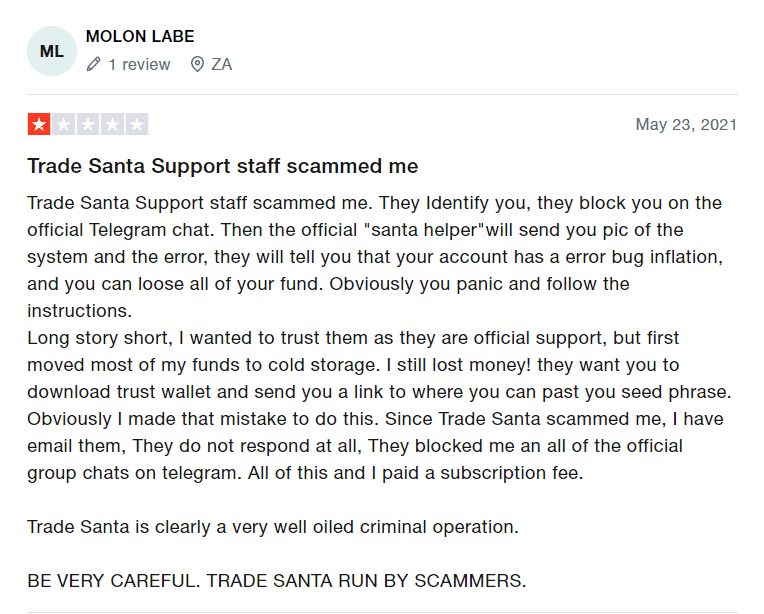The width and height of the screenshot is (764, 614).
Task: Open MOLON LABE reviewer profile name
Action: click(x=140, y=36)
